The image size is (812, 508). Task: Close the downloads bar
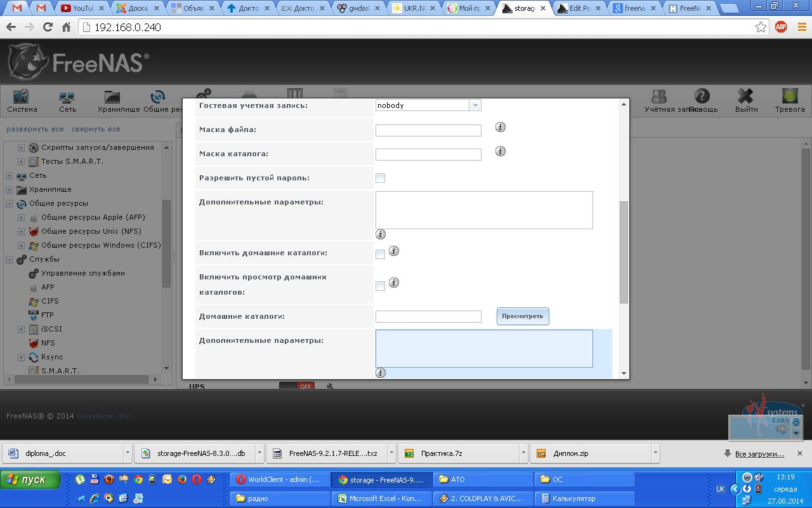(799, 453)
